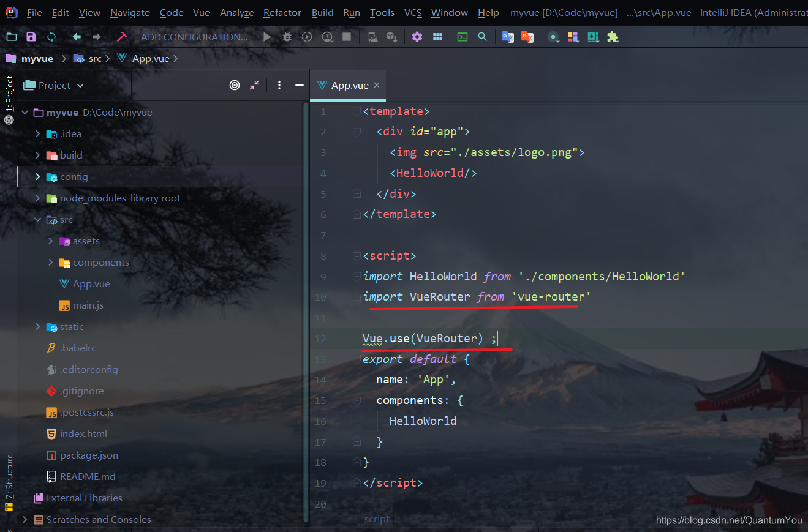
Task: Open the Refactor menu
Action: point(282,12)
